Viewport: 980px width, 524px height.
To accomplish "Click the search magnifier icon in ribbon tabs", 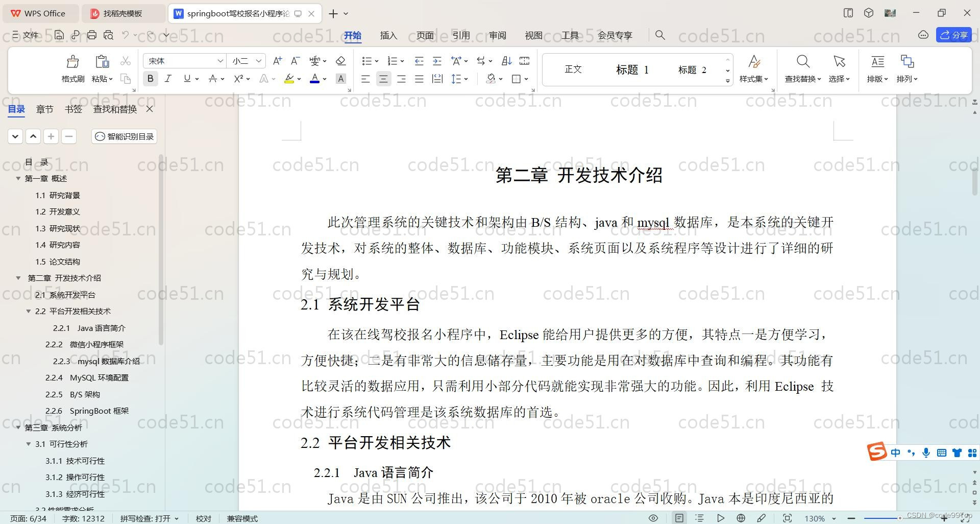I will [660, 35].
